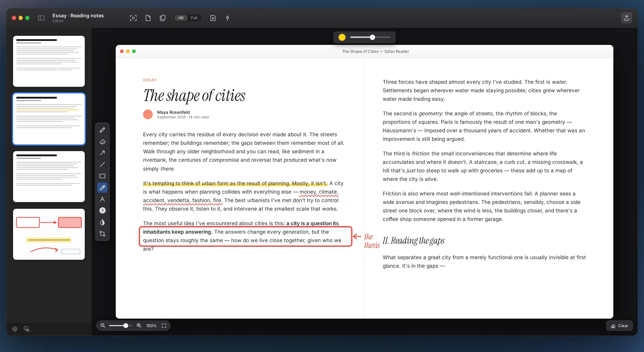This screenshot has width=644, height=352.
Task: Click the duplicate pages icon
Action: [x=163, y=18]
